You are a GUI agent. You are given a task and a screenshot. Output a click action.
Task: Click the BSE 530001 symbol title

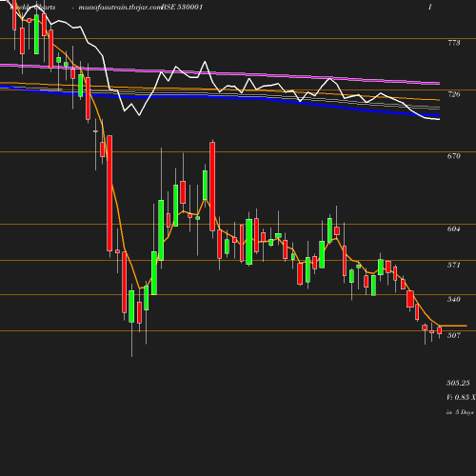point(182,7)
